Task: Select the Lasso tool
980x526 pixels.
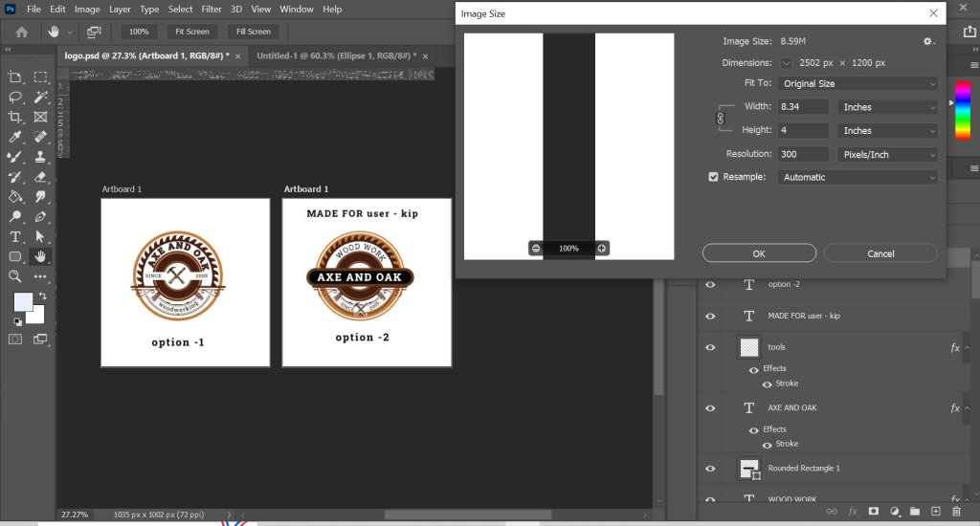Action: pyautogui.click(x=15, y=97)
